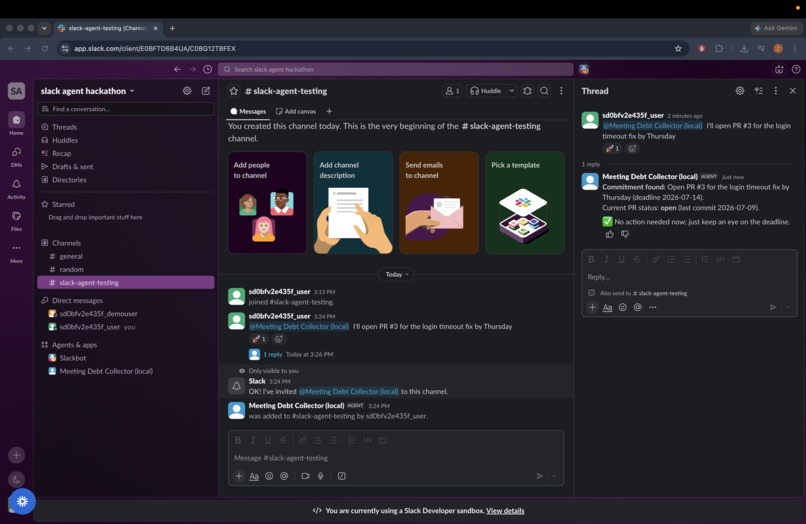Viewport: 806px width, 524px height.
Task: Open the More options in left rail
Action: pos(16,252)
